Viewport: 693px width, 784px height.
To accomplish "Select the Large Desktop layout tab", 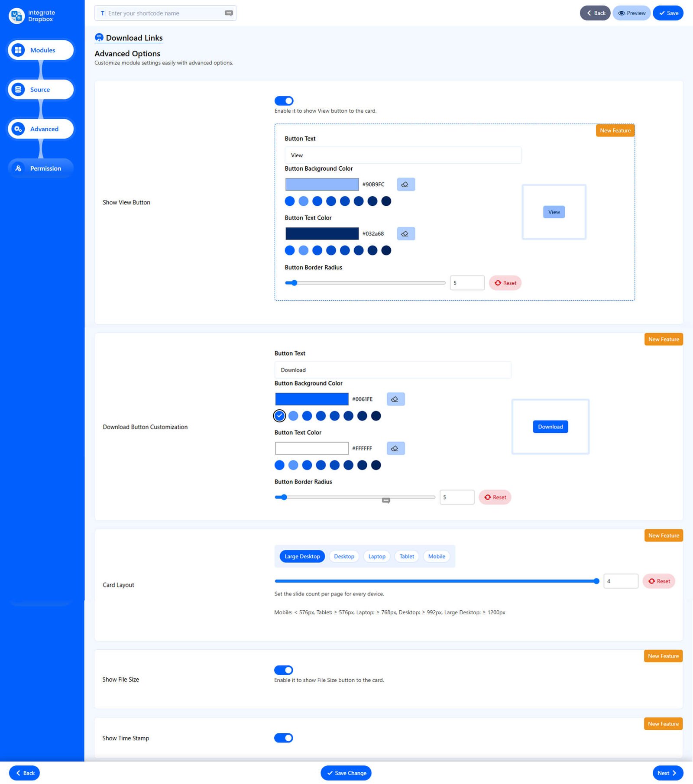I will tap(302, 557).
